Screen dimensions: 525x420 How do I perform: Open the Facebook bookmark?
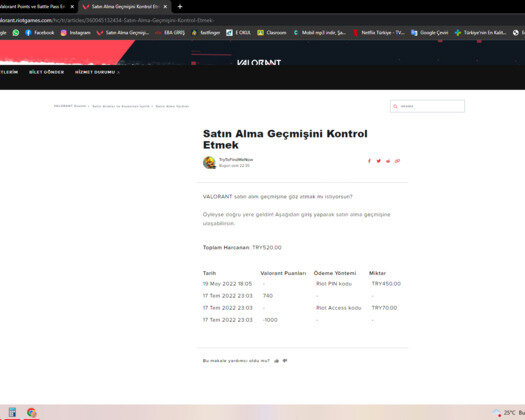point(40,32)
